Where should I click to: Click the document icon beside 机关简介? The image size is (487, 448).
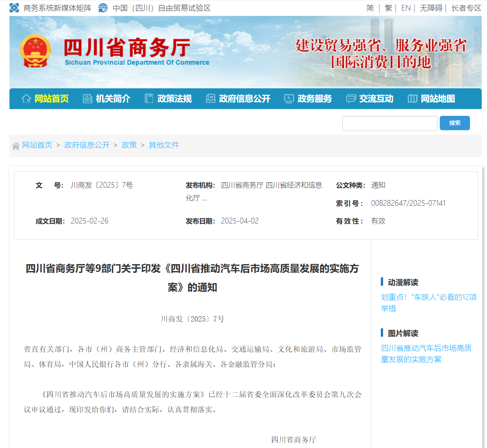click(x=87, y=99)
